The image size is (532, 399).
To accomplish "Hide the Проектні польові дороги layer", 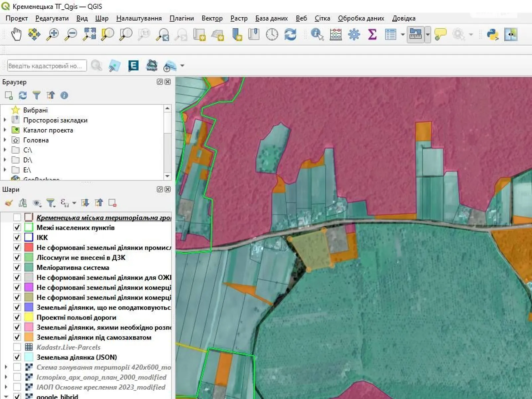I will [x=17, y=317].
